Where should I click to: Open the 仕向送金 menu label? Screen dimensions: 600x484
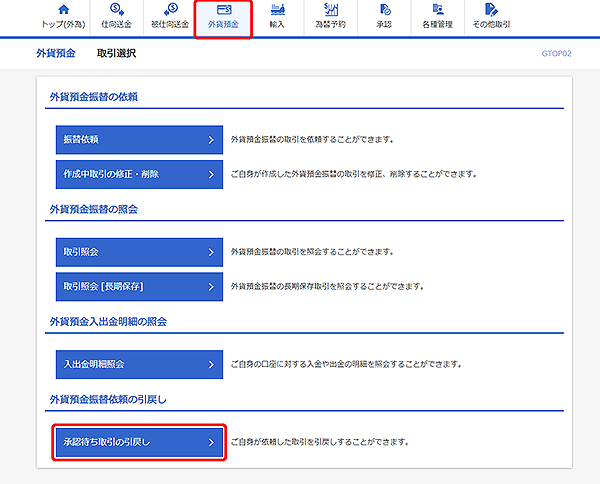point(116,24)
